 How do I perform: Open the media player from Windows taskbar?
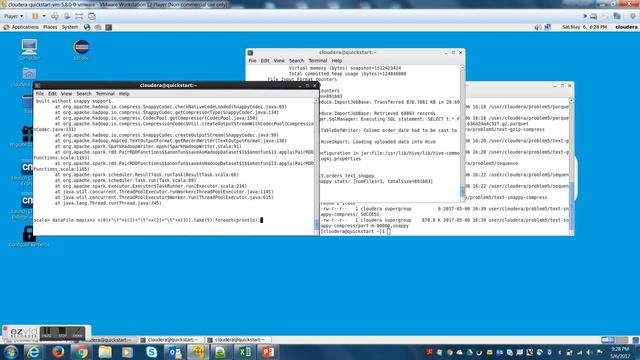[127, 352]
